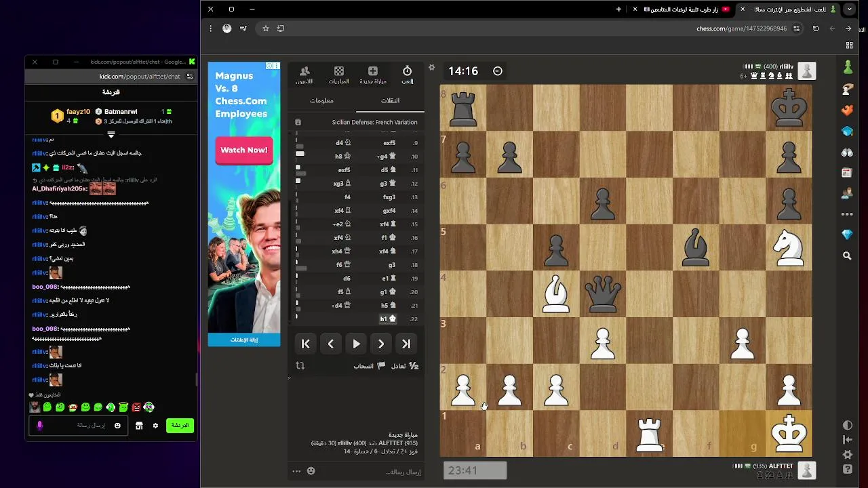The height and width of the screenshot is (488, 868).
Task: Open a new browser tab with plus
Action: [x=618, y=9]
